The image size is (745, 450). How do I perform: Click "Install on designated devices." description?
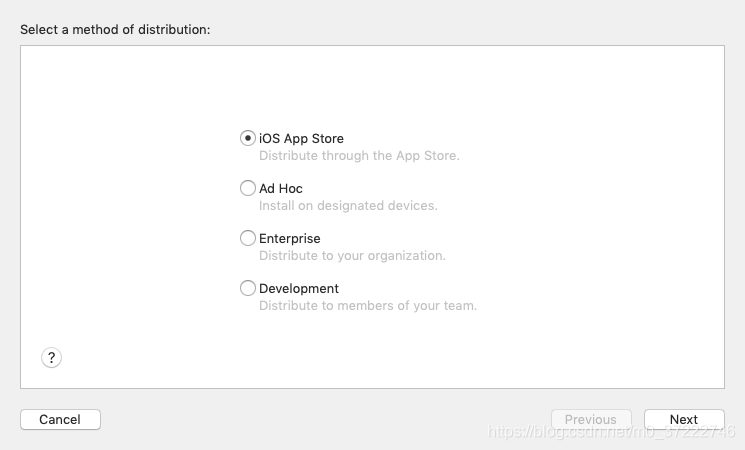[x=348, y=206]
